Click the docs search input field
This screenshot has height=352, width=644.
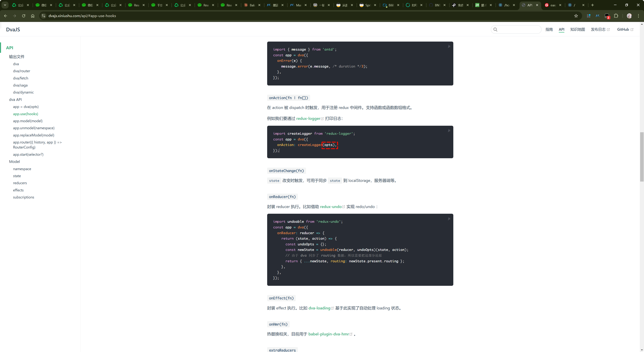tap(519, 30)
